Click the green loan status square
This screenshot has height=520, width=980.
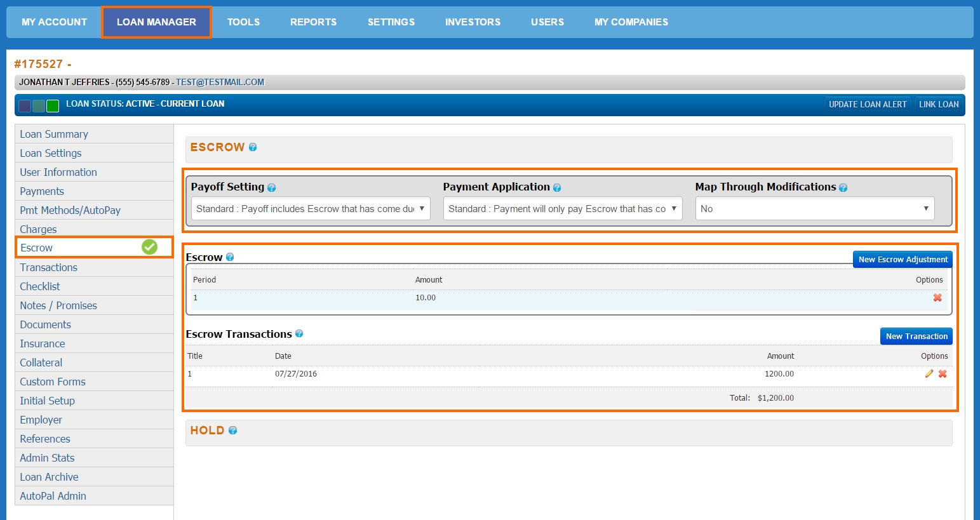click(x=53, y=106)
